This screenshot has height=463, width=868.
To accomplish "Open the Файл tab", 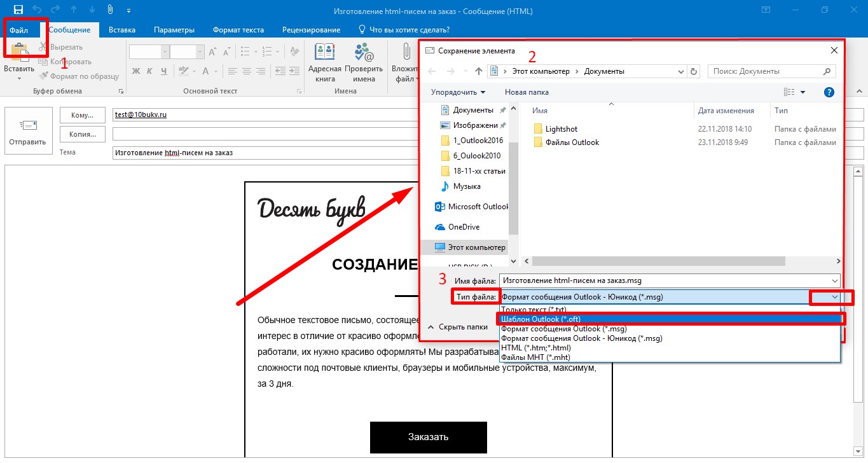I will click(x=19, y=30).
